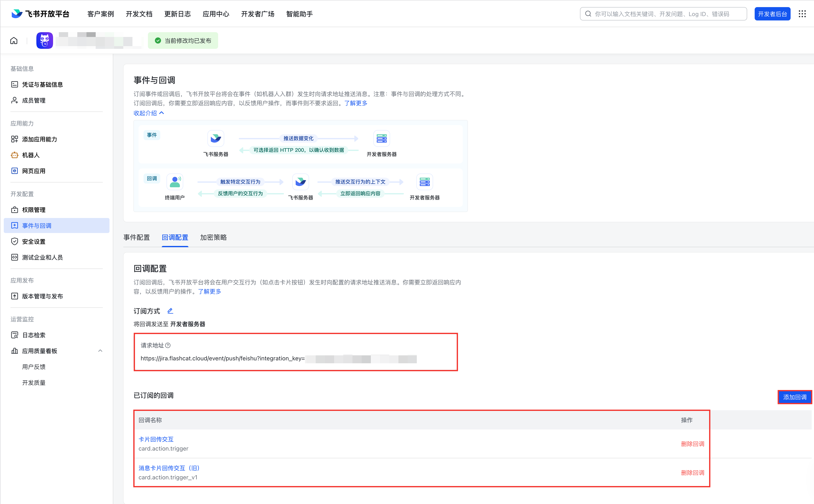Click the 机器人 robot icon
Image resolution: width=814 pixels, height=504 pixels.
tap(14, 155)
